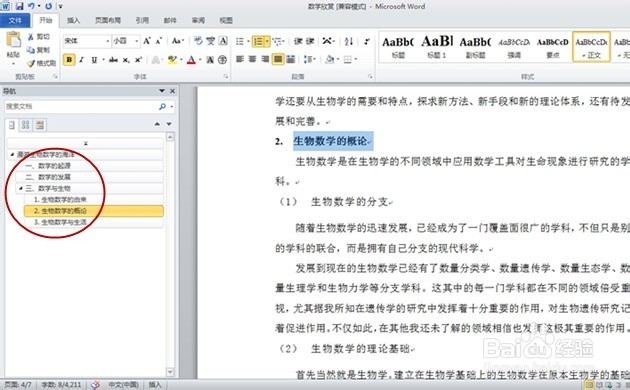The width and height of the screenshot is (630, 390).
Task: Switch to the 审阅 (Review) ribbon tab
Action: (198, 20)
